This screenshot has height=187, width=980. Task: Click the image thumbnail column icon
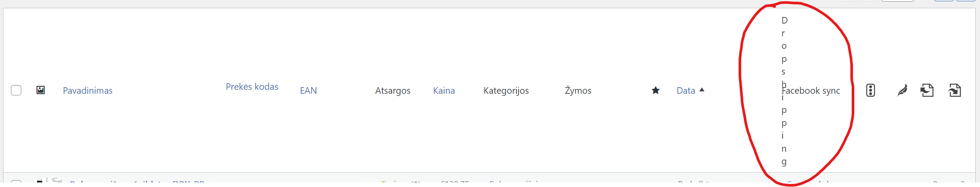pyautogui.click(x=40, y=90)
